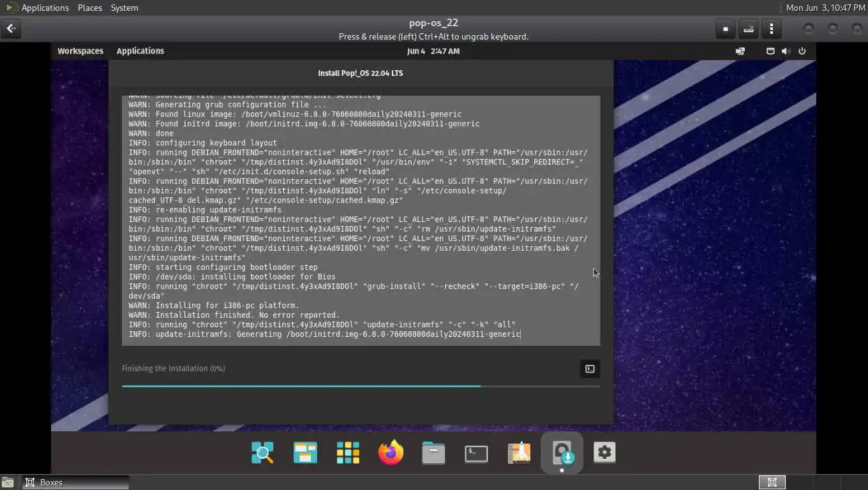
Task: Open the host Places menu
Action: click(90, 8)
